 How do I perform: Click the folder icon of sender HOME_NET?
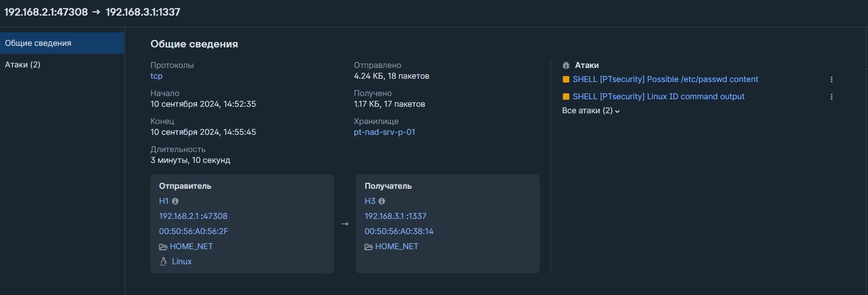coord(163,246)
